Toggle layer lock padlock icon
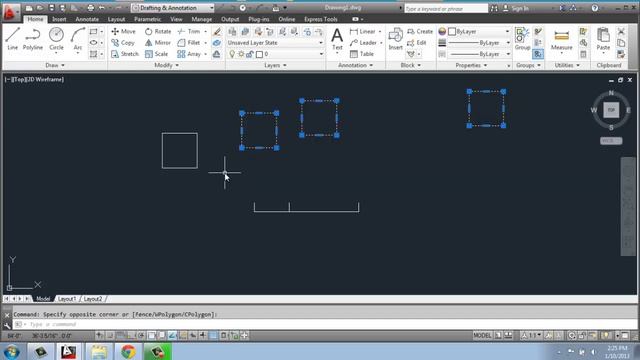This screenshot has height=360, width=640. click(249, 54)
